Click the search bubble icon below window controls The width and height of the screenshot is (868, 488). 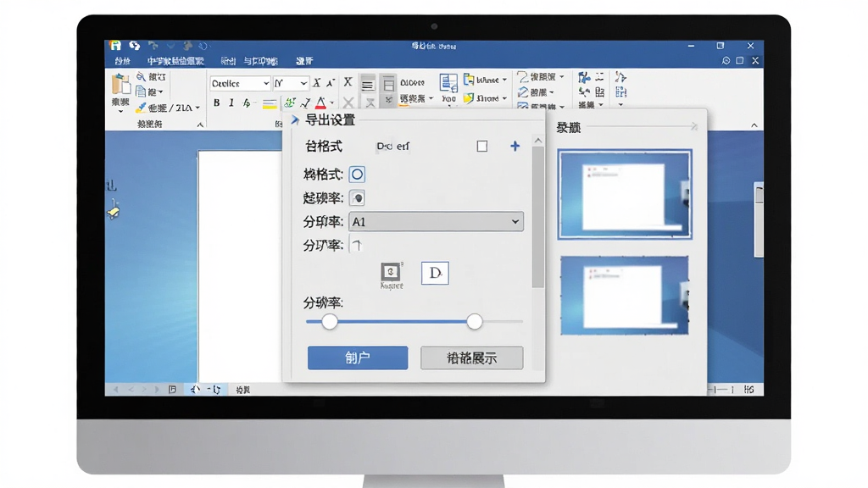(x=726, y=61)
